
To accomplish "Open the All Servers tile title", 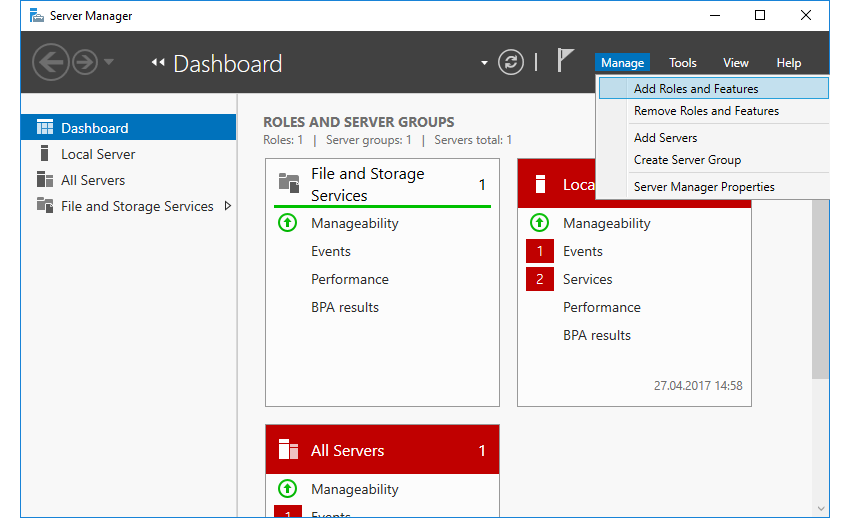I will click(x=347, y=450).
